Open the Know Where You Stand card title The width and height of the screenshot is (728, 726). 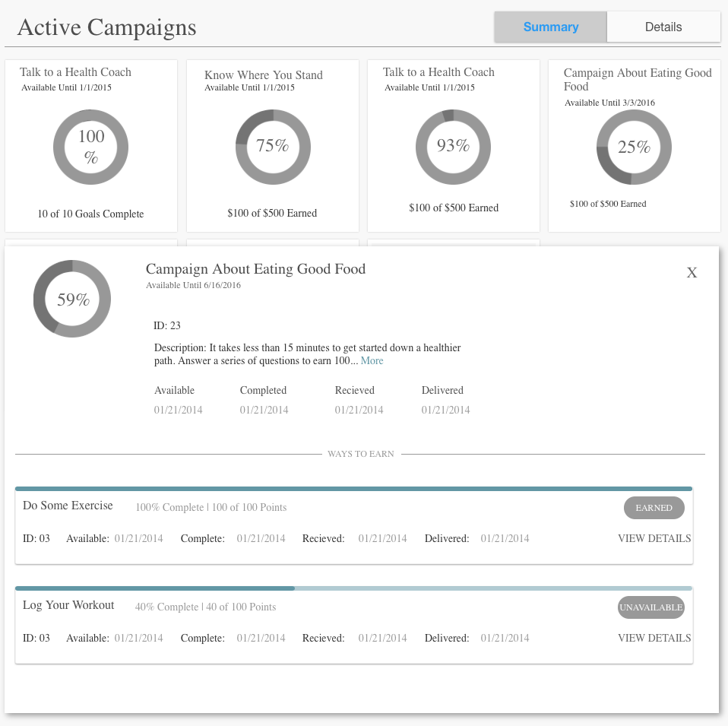263,75
